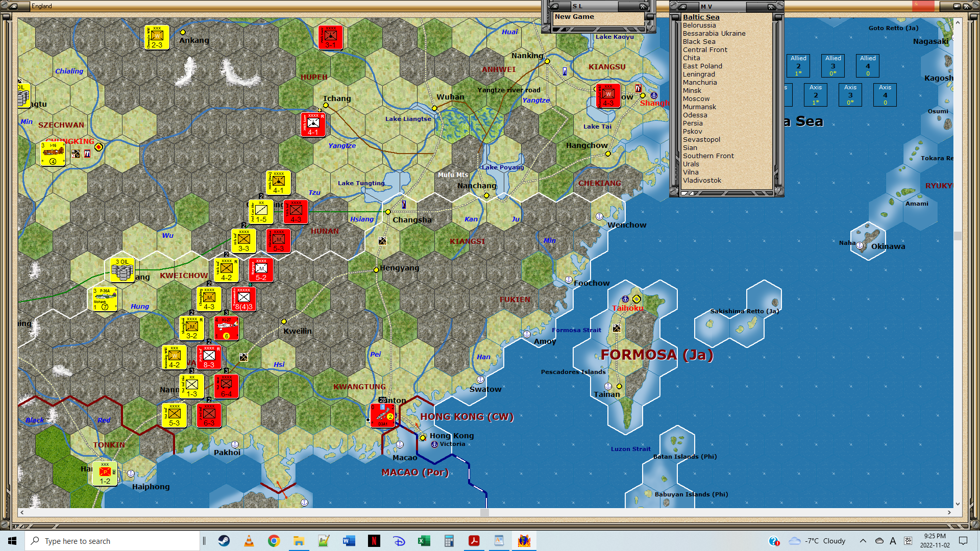
Task: Click the Sian entry in M V list
Action: pos(690,147)
